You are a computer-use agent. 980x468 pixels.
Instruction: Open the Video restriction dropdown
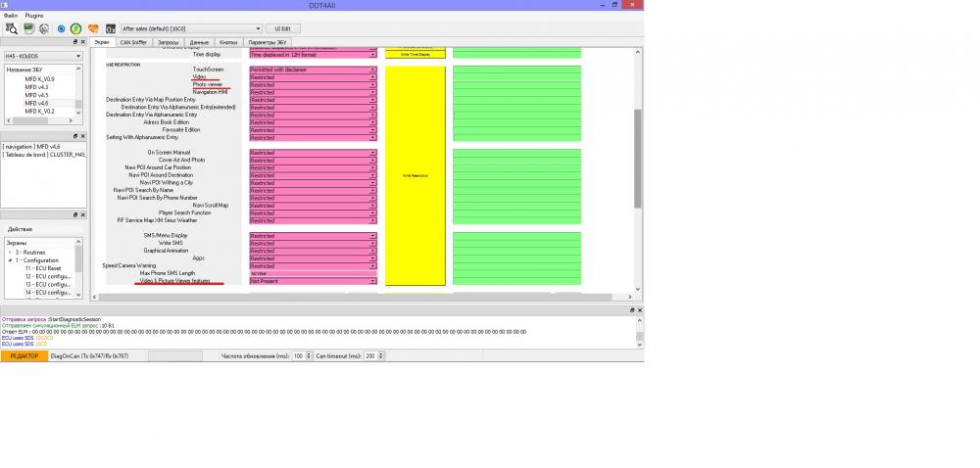pos(314,77)
